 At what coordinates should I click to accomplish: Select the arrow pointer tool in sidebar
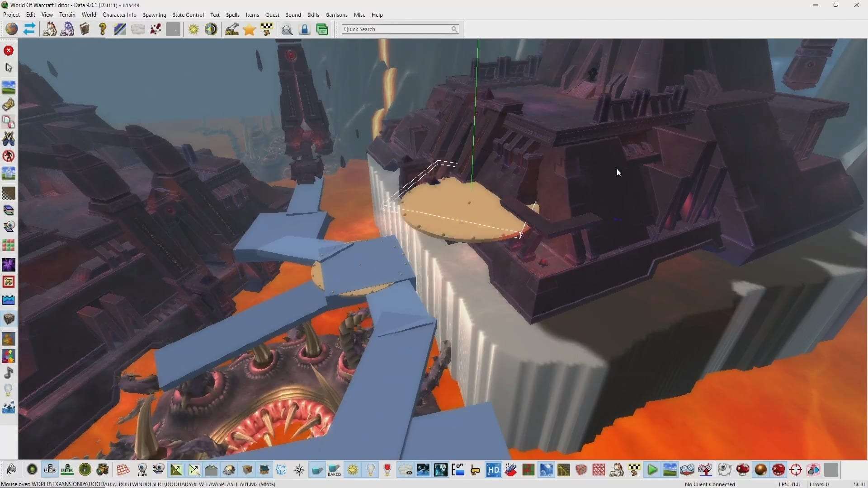click(x=9, y=68)
